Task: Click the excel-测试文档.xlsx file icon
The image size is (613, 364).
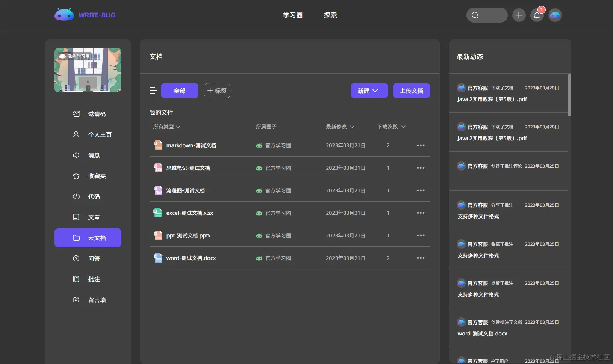Action: click(158, 213)
